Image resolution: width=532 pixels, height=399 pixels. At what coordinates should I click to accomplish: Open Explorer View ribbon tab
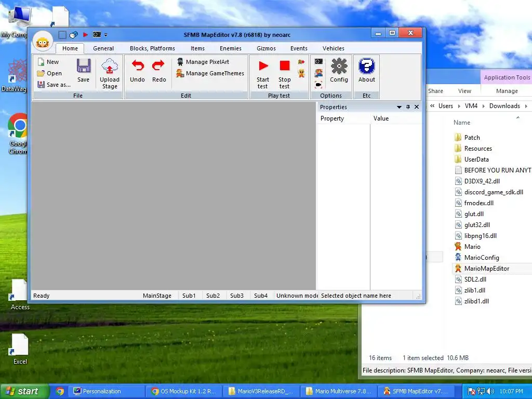464,91
